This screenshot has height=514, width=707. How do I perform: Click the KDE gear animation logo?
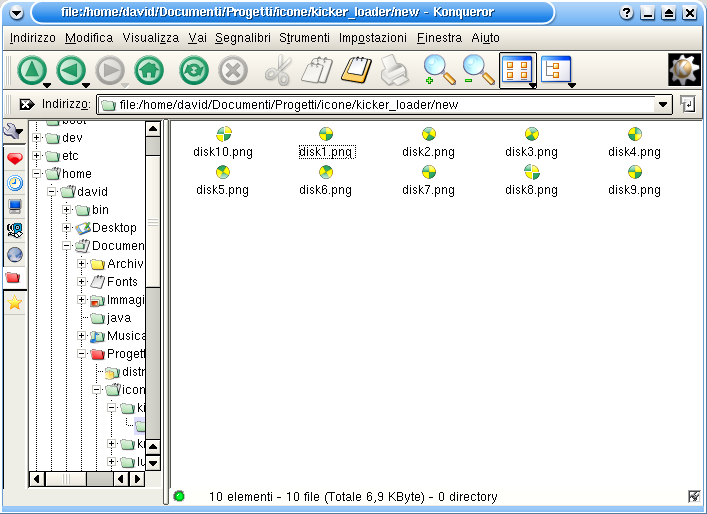pyautogui.click(x=684, y=70)
